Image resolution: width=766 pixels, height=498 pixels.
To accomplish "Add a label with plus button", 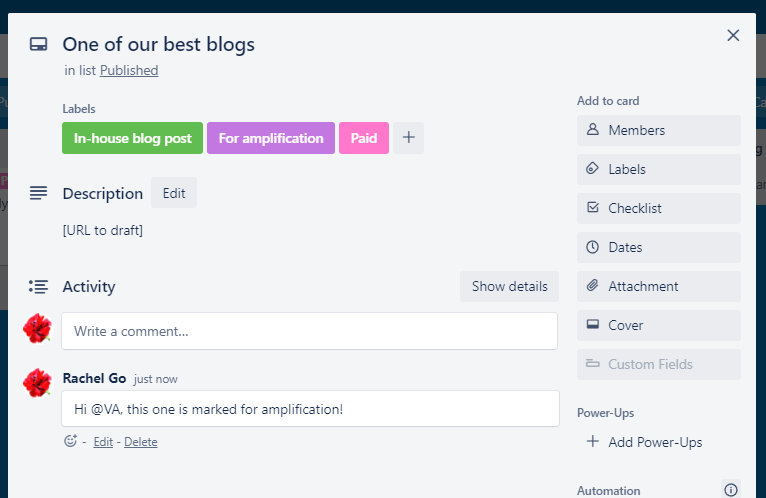I will tap(408, 138).
